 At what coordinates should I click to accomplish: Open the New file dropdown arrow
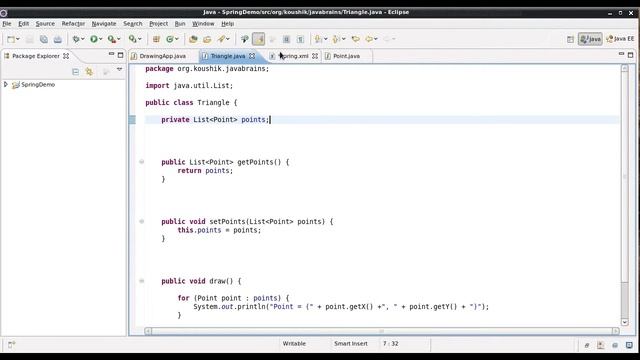coord(18,39)
